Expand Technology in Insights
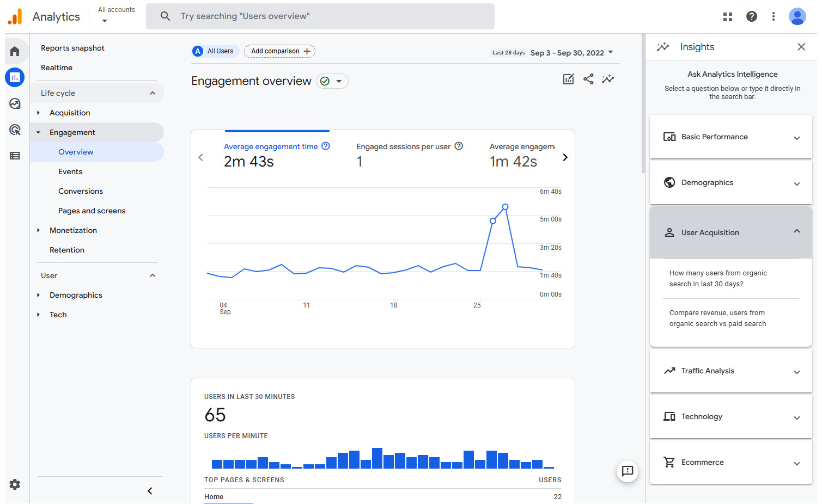 tap(730, 417)
